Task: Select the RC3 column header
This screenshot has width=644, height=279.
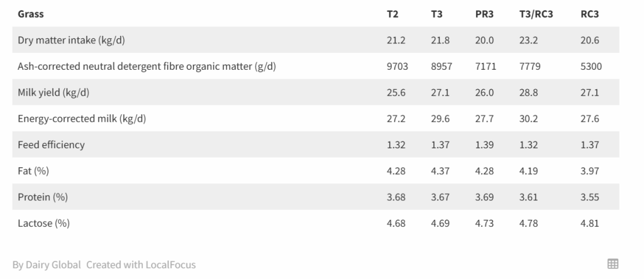Action: coord(589,14)
